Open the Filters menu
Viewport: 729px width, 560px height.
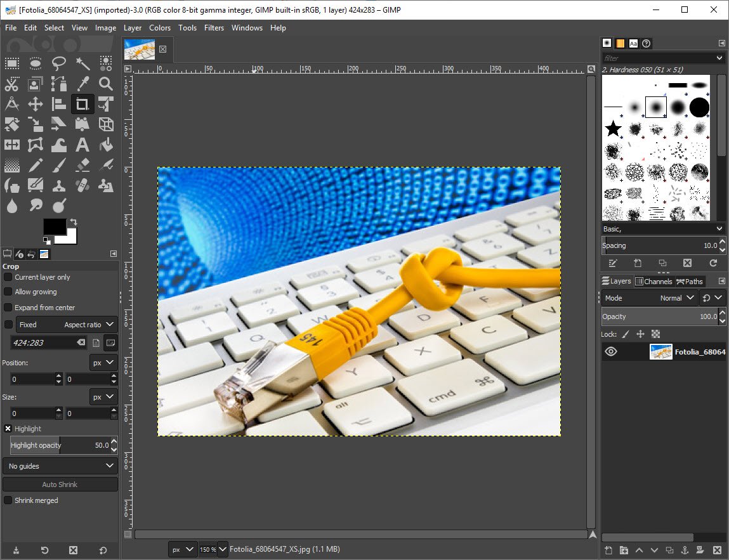[x=214, y=28]
